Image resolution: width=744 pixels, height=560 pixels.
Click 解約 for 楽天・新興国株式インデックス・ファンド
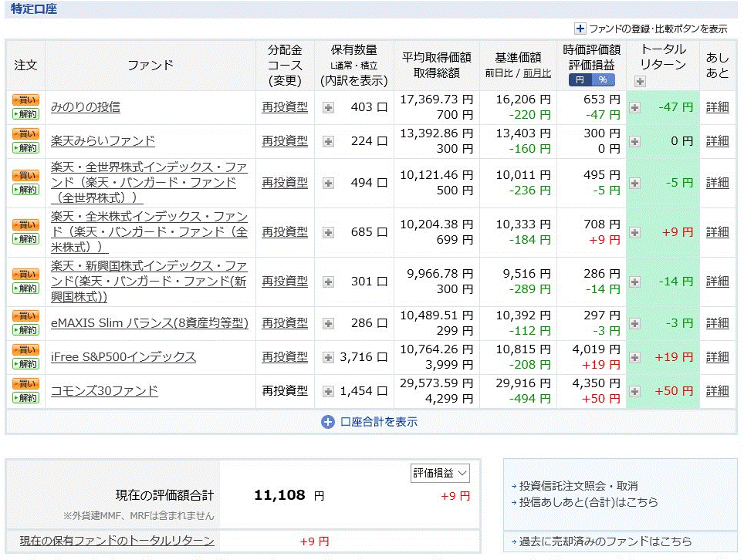(x=25, y=288)
